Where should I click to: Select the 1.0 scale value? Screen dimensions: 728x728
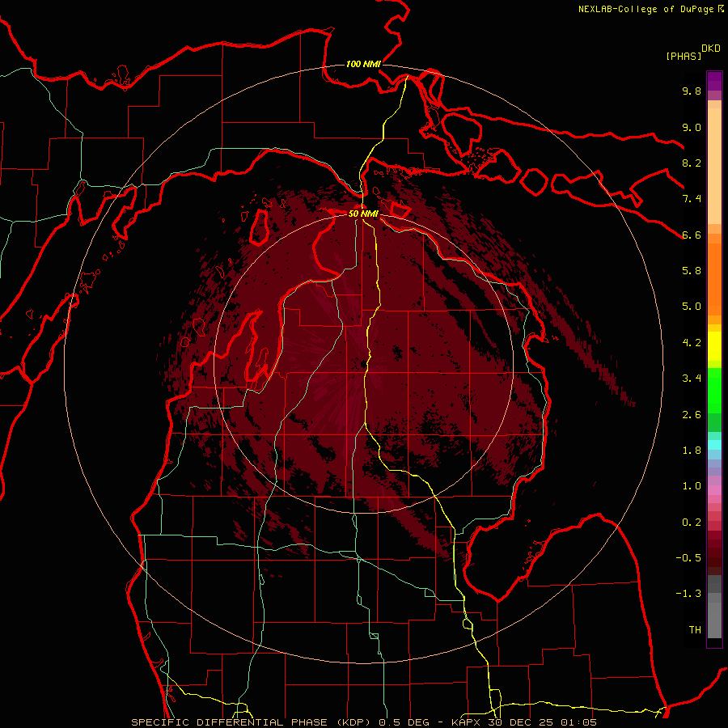(692, 486)
